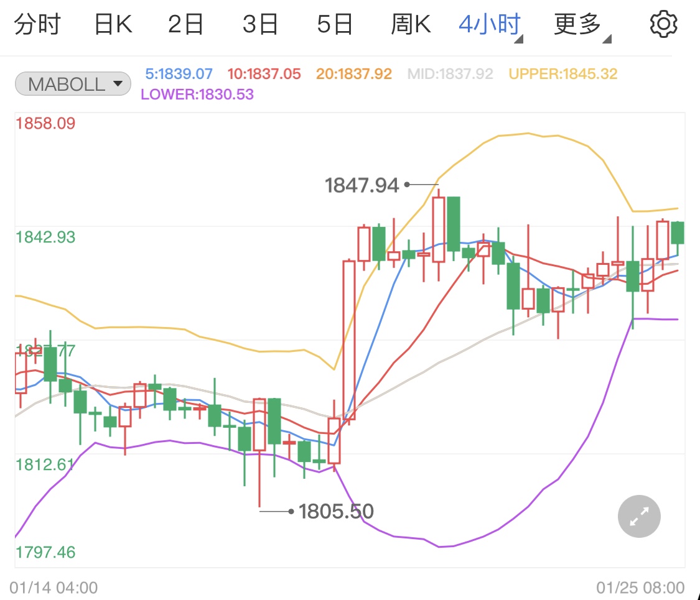
Task: Click the 20:1837.92 moving average value
Action: pyautogui.click(x=354, y=73)
